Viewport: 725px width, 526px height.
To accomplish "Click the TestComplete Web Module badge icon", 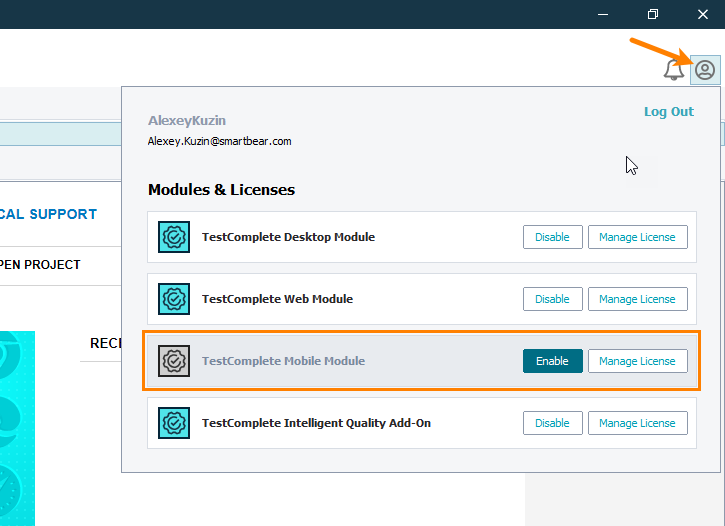I will [174, 299].
